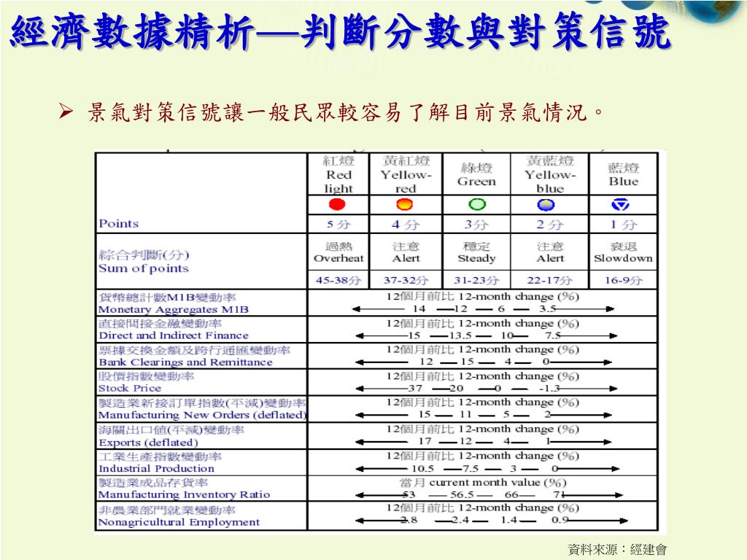Click the '31-23分' range cell
Viewport: 747px width, 560px height.
[x=476, y=281]
